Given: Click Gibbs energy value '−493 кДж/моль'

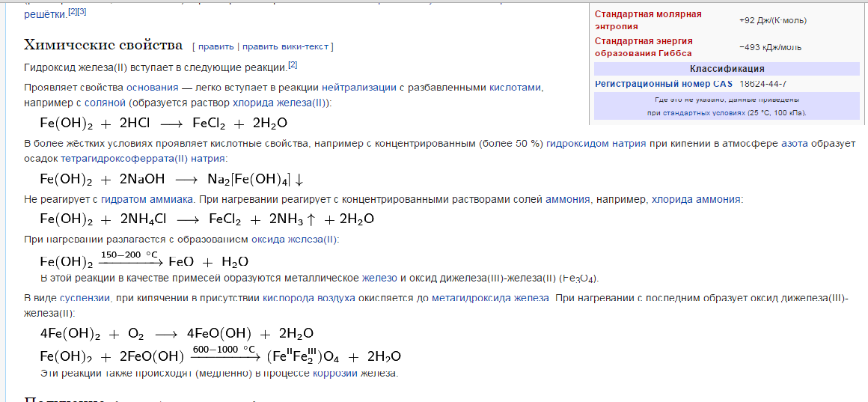Looking at the screenshot, I should (x=770, y=48).
